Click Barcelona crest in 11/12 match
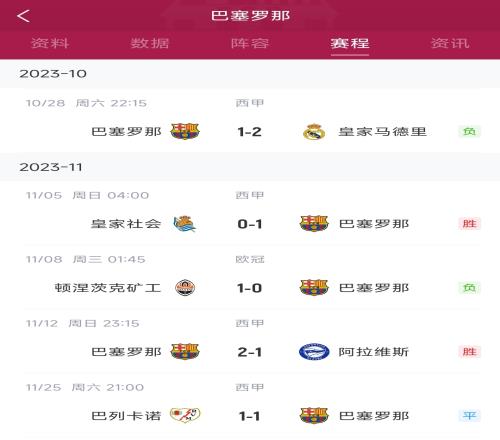The height and width of the screenshot is (440, 500). [x=185, y=352]
